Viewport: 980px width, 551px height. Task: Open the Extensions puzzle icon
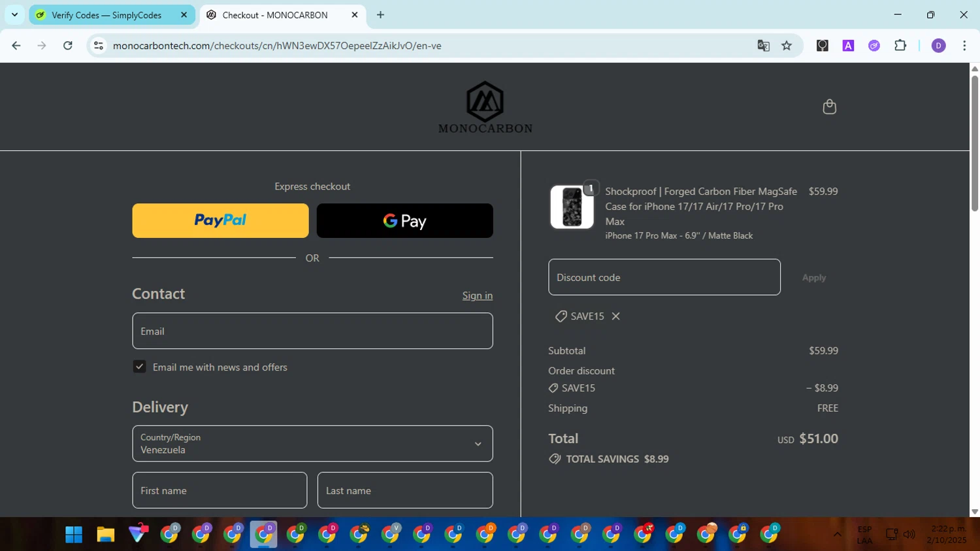(900, 46)
